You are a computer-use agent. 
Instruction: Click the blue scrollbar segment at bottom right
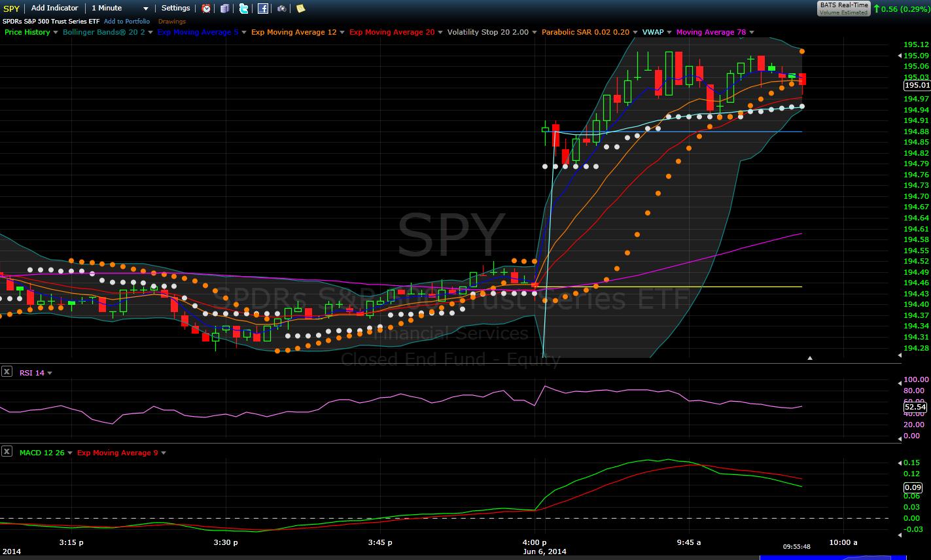(833, 557)
